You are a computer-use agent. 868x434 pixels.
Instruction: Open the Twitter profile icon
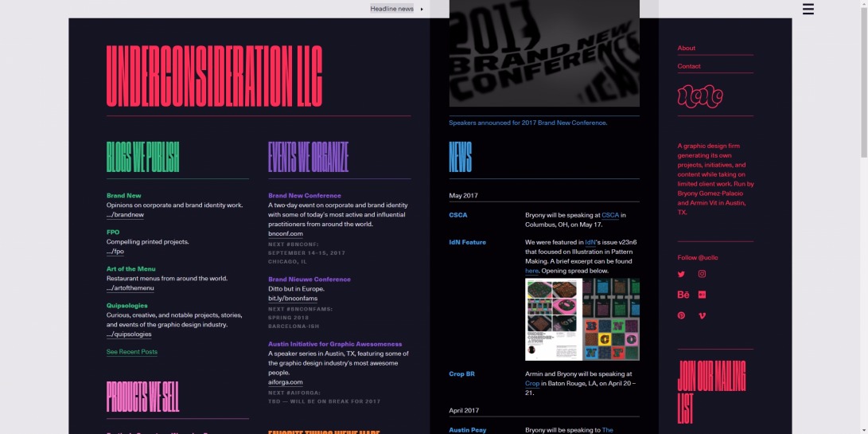point(681,274)
